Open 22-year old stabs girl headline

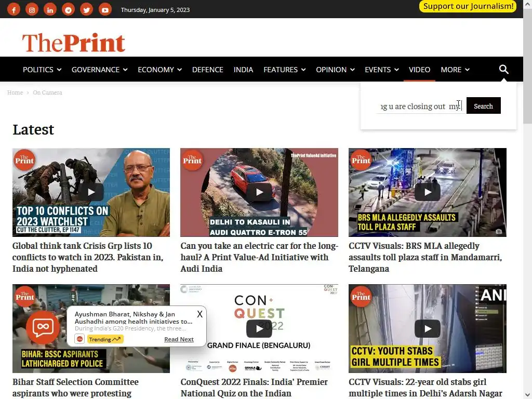point(425,388)
